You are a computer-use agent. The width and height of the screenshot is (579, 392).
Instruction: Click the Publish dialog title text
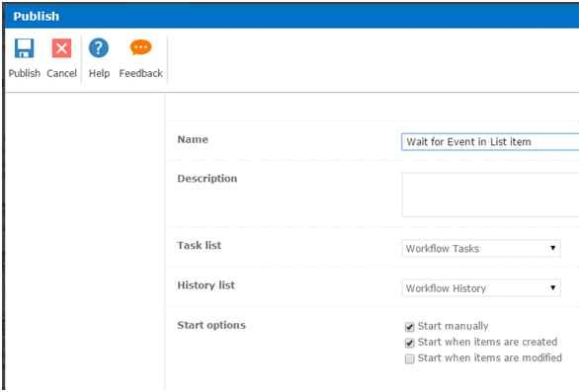[37, 16]
